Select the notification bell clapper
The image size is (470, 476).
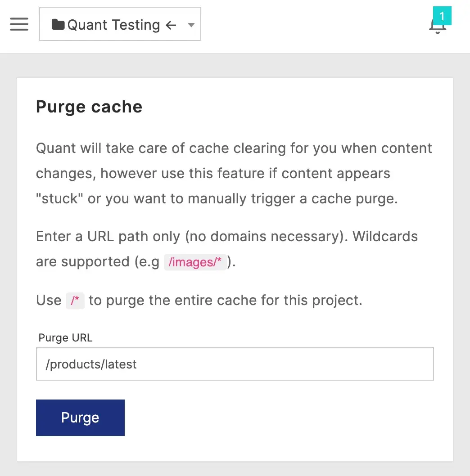point(437,32)
